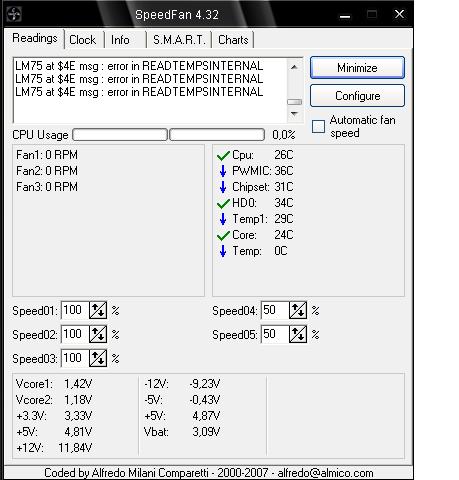Click the PWMIC 36C temperature value
Viewport: 459px width, 480px height.
tap(284, 171)
